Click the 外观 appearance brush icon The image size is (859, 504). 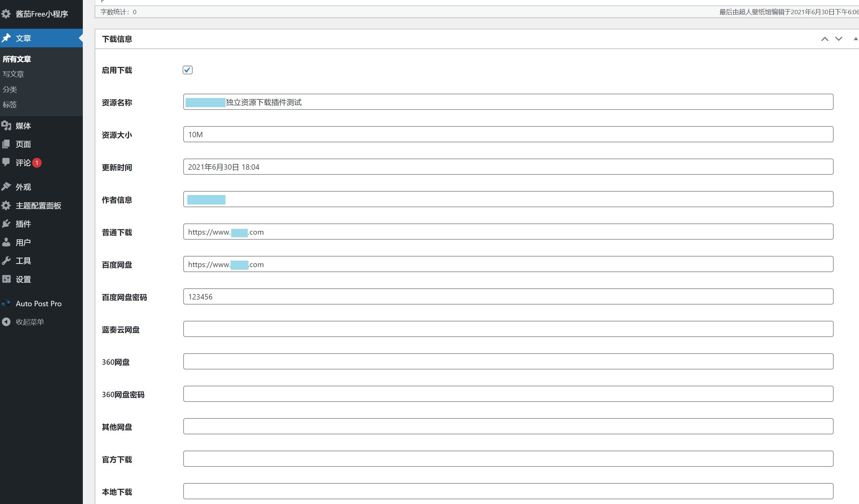[6, 187]
